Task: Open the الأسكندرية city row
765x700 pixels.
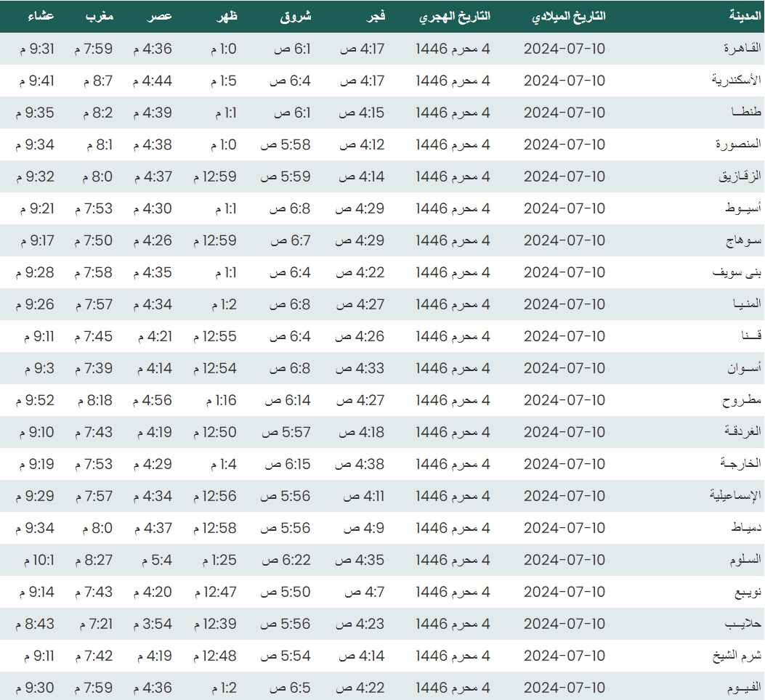Action: [x=736, y=81]
